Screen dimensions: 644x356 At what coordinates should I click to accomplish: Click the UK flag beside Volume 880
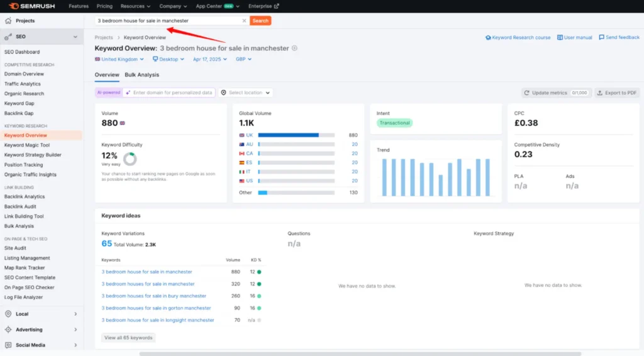coord(123,123)
